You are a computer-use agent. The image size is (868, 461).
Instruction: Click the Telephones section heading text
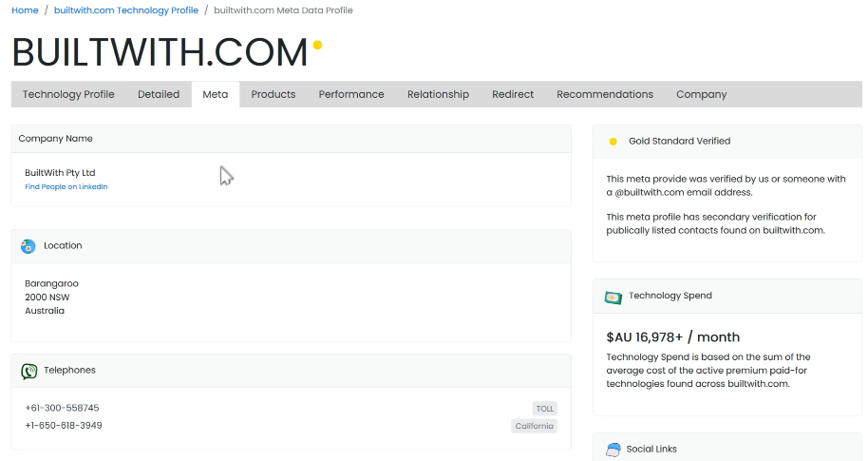tap(69, 370)
